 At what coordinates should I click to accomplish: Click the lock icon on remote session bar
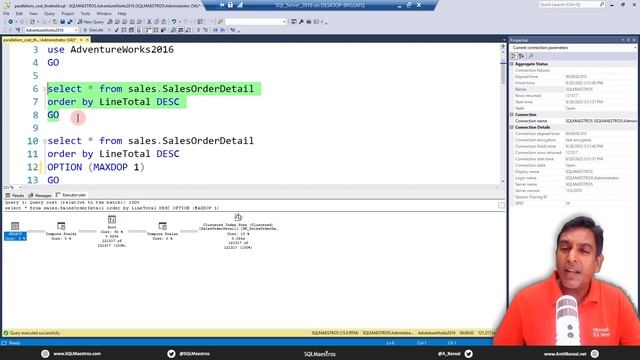click(231, 5)
